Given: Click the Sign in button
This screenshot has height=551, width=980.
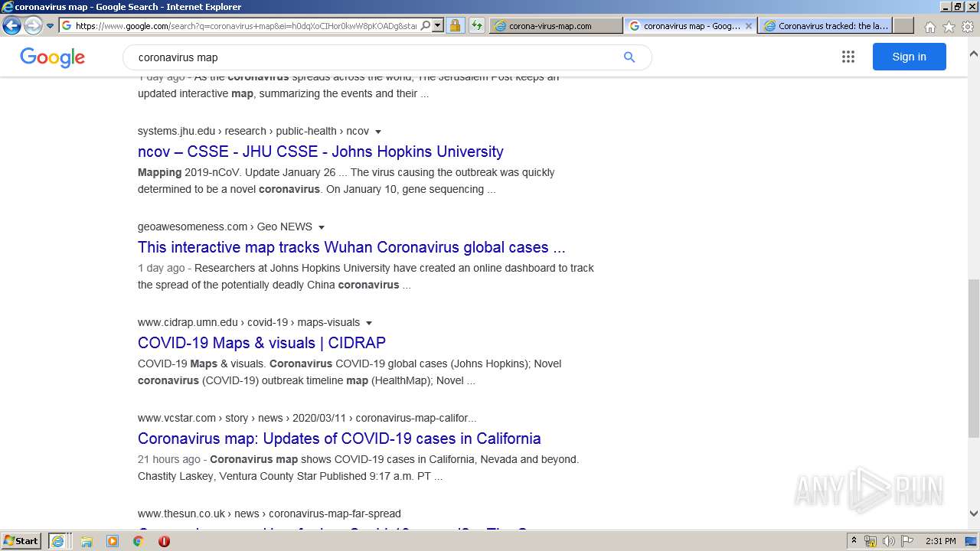Looking at the screenshot, I should coord(909,57).
